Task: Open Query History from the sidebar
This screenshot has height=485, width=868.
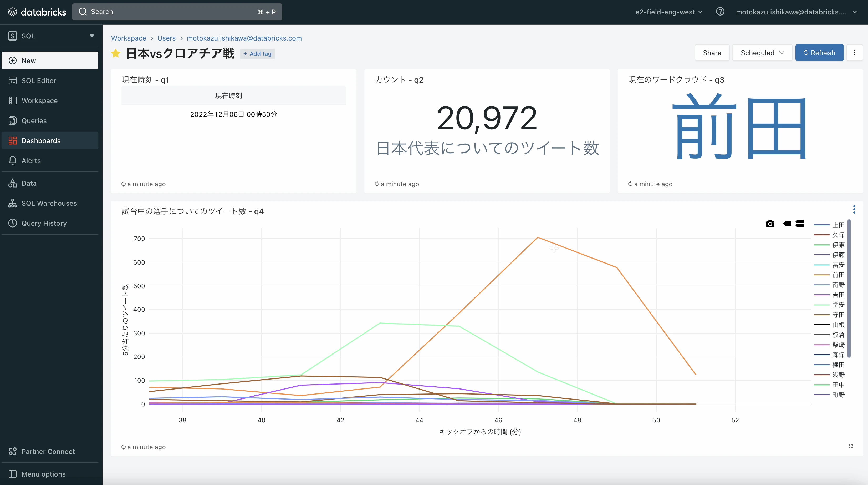Action: point(44,223)
